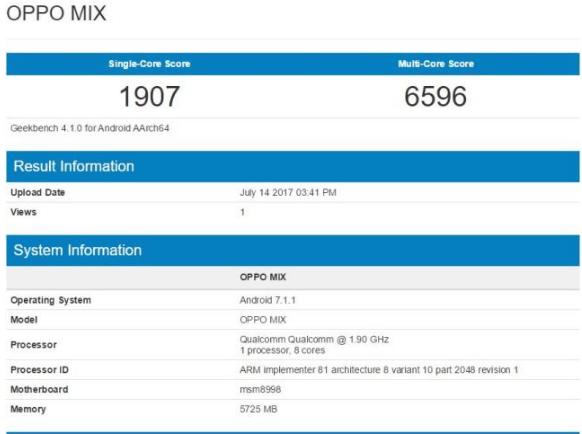Select the Views label

(23, 212)
